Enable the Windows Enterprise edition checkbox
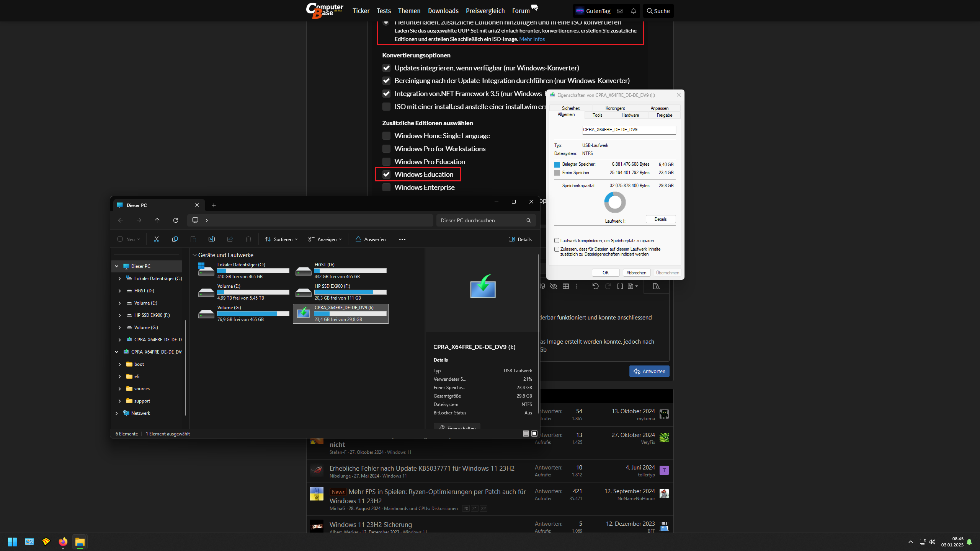980x551 pixels. [x=386, y=187]
